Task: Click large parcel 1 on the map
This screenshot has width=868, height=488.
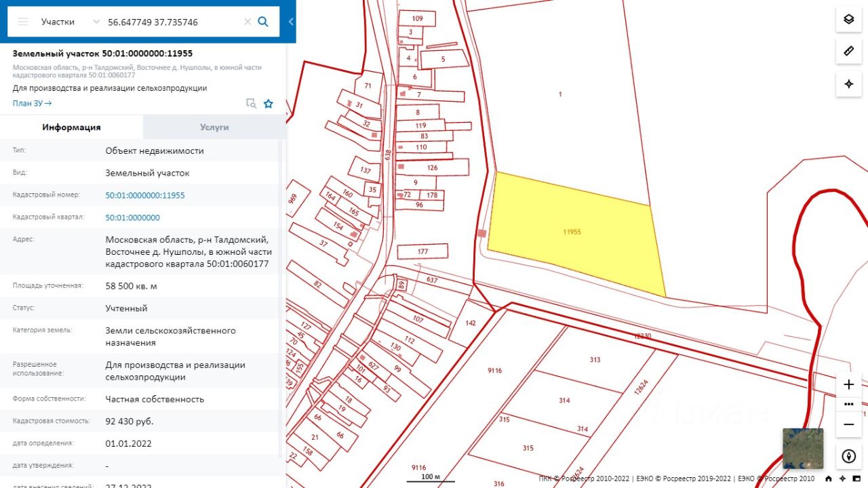Action: (560, 94)
